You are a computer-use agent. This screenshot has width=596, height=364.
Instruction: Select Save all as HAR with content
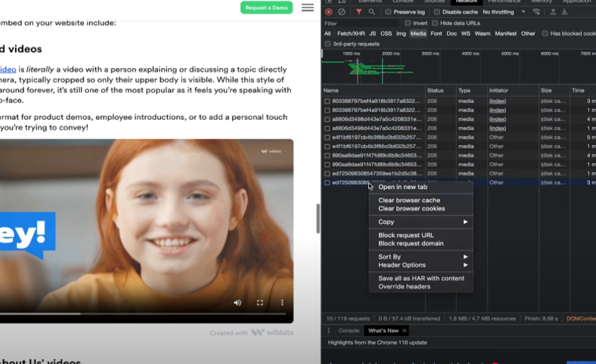[x=421, y=278]
